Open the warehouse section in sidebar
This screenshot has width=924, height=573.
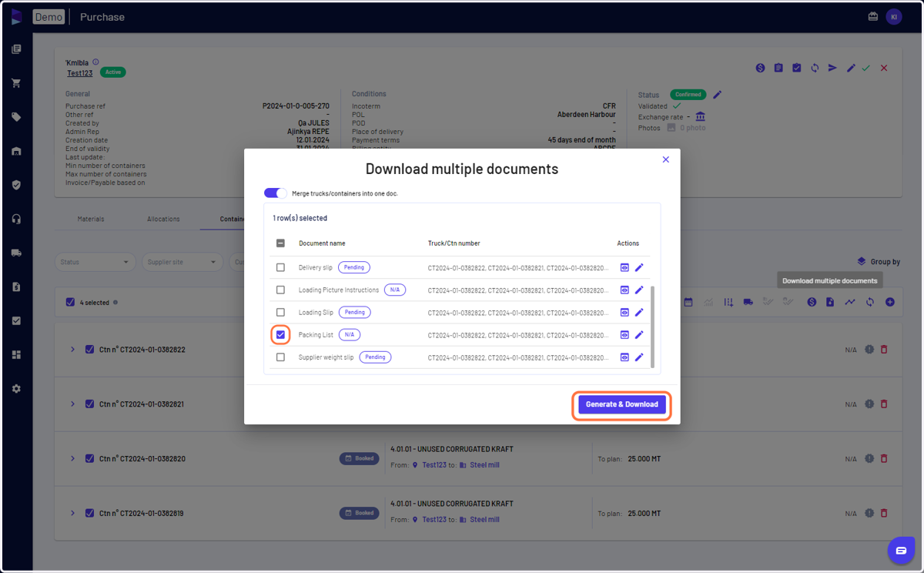point(16,151)
